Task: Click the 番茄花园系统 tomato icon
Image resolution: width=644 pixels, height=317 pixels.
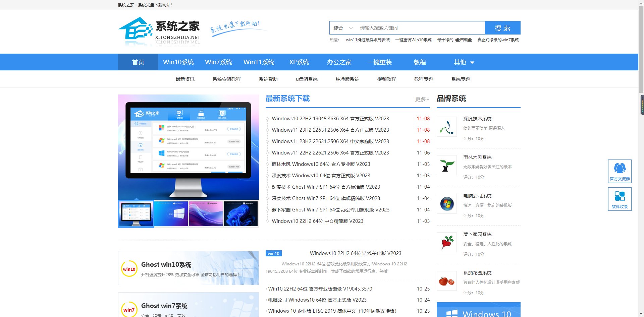Action: [x=447, y=281]
